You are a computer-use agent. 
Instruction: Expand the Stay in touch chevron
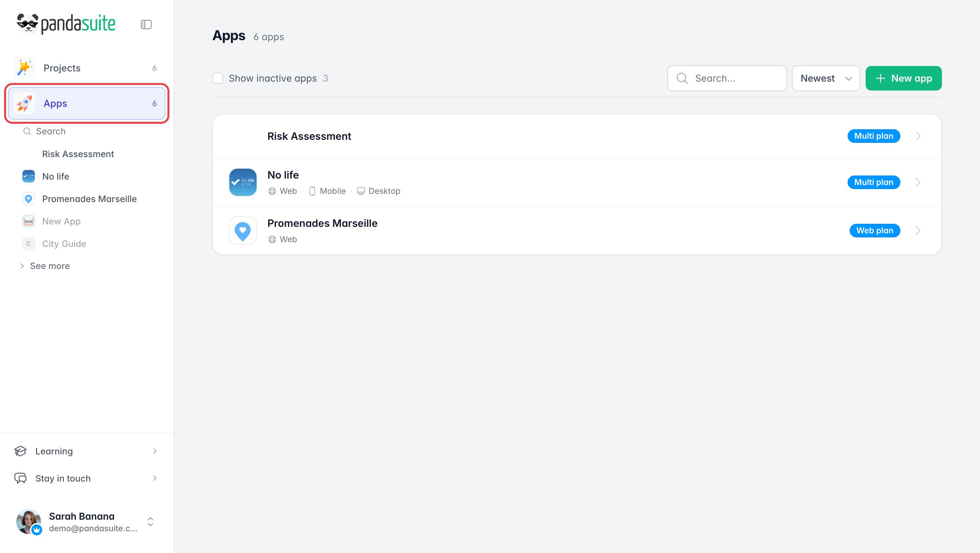coord(154,479)
